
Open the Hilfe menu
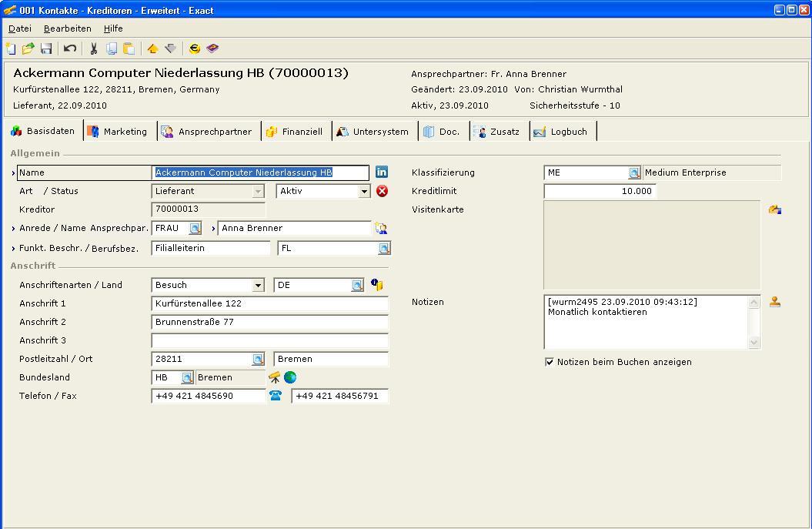tap(113, 28)
